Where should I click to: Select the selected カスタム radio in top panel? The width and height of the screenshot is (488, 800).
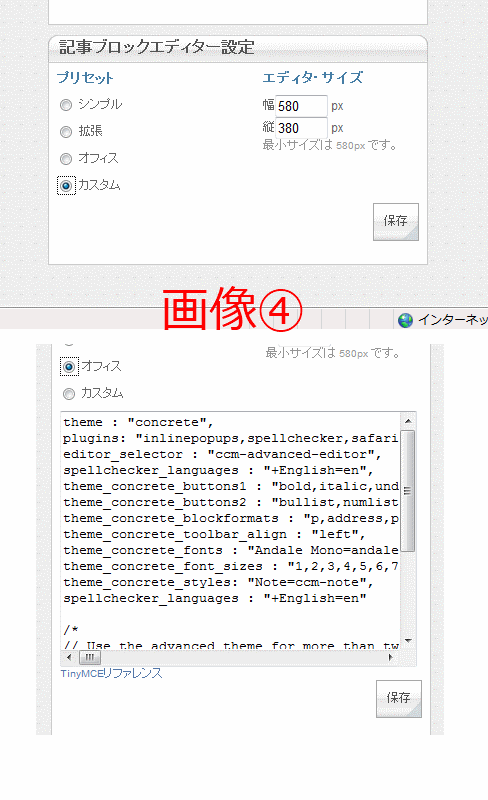pyautogui.click(x=66, y=186)
